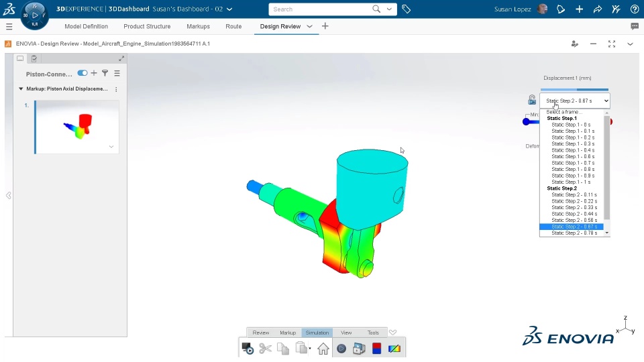
Task: Select the checklist tab in side panel
Action: pos(34,59)
